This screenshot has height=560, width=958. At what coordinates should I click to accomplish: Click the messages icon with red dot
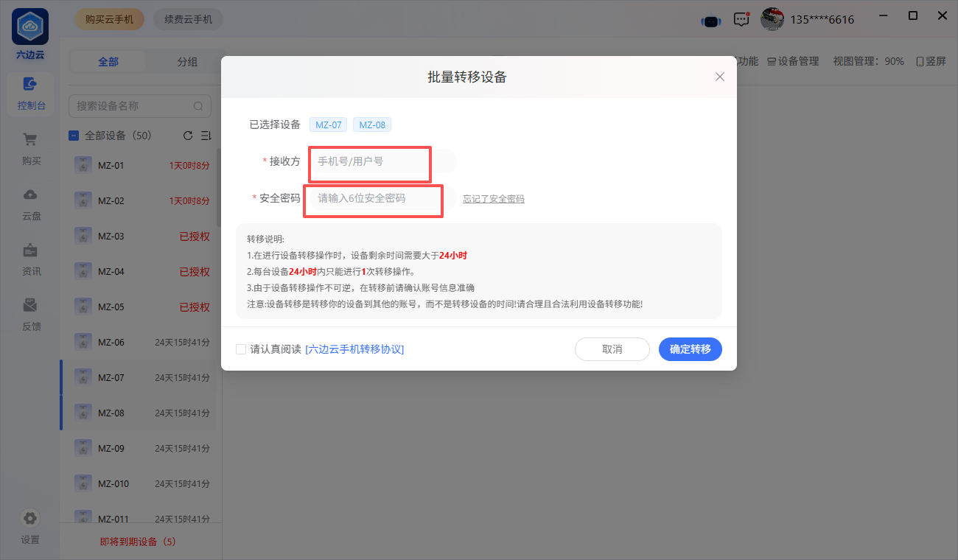pos(741,20)
